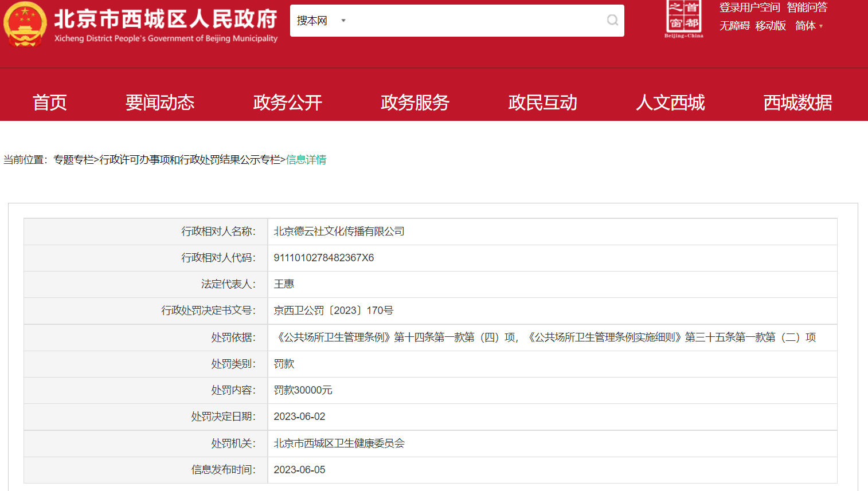Image resolution: width=868 pixels, height=491 pixels.
Task: Open the Beijing-China capital window logo
Action: click(x=683, y=19)
